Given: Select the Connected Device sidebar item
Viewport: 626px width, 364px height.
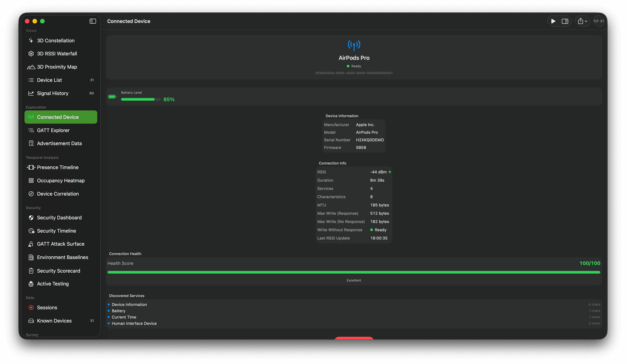Looking at the screenshot, I should tap(61, 117).
